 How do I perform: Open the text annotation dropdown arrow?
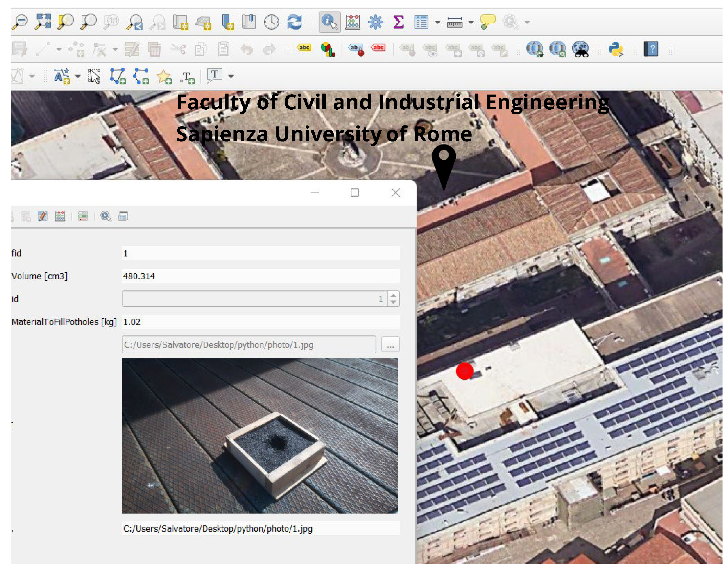[231, 76]
